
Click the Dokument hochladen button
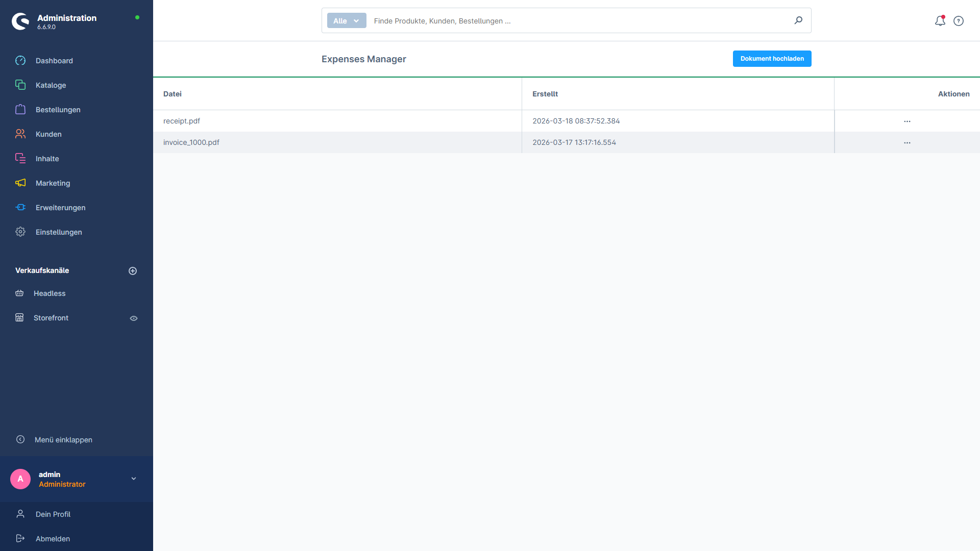click(x=772, y=58)
